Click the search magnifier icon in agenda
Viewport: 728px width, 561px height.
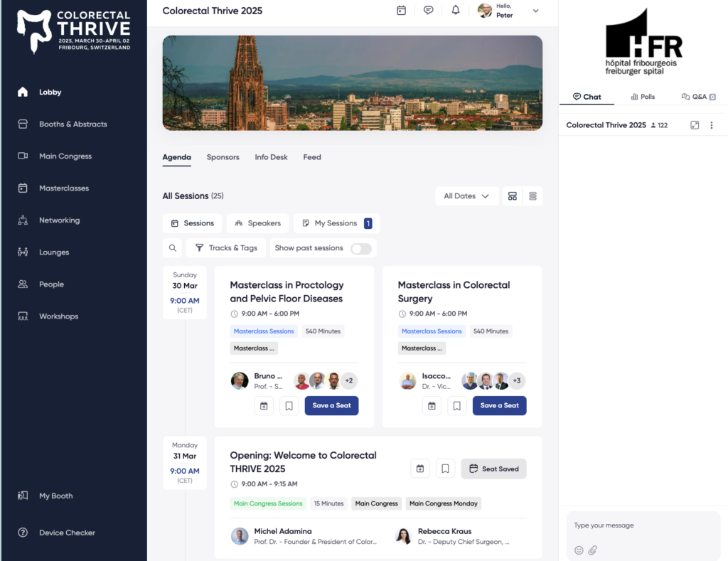pos(172,248)
